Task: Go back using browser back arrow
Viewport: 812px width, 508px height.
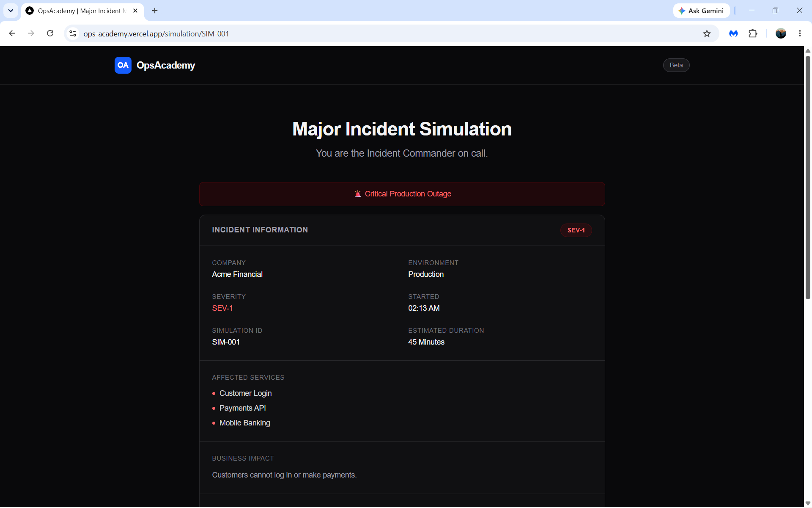Action: (x=12, y=33)
